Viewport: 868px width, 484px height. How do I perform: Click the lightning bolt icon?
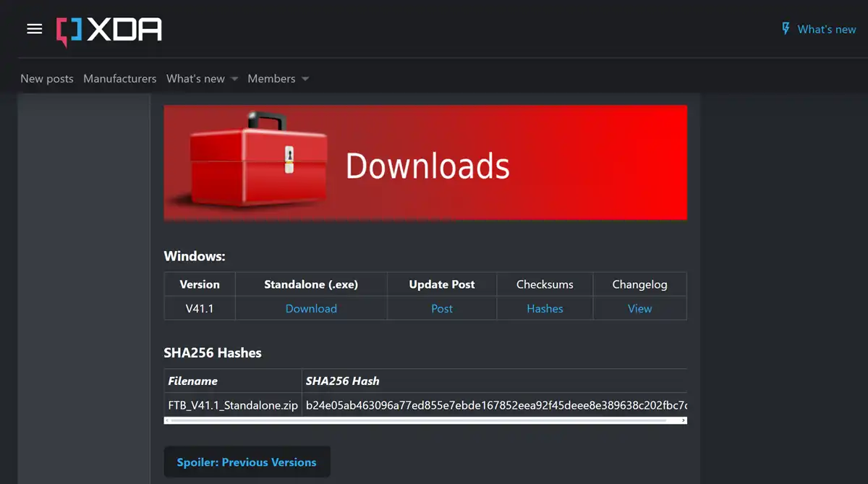coord(786,29)
